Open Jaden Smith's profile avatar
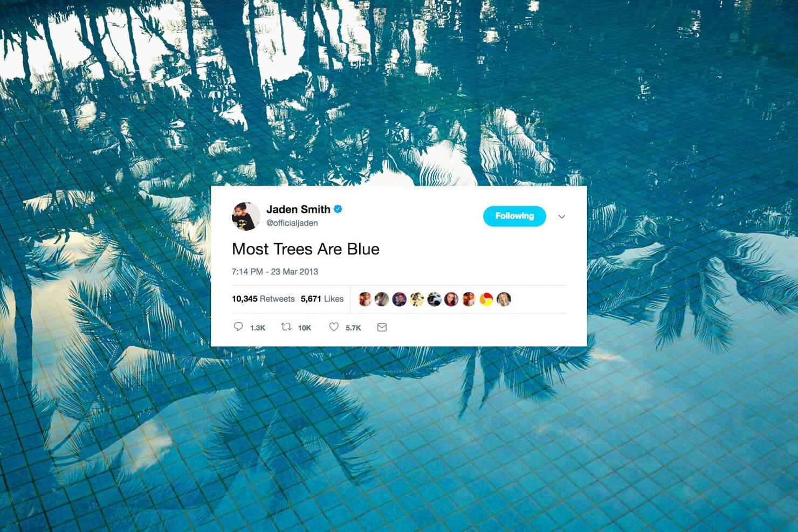The image size is (798, 532). click(x=246, y=216)
